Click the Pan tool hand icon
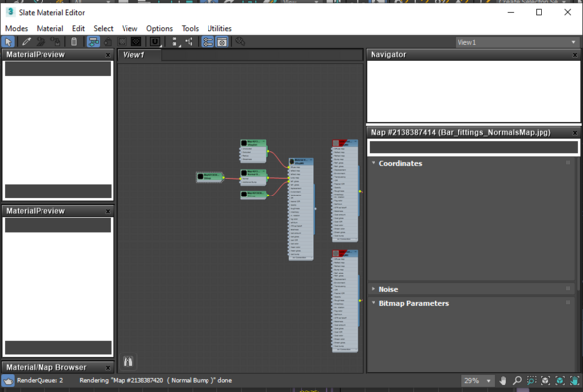Viewport: 583px width, 392px height. [503, 381]
